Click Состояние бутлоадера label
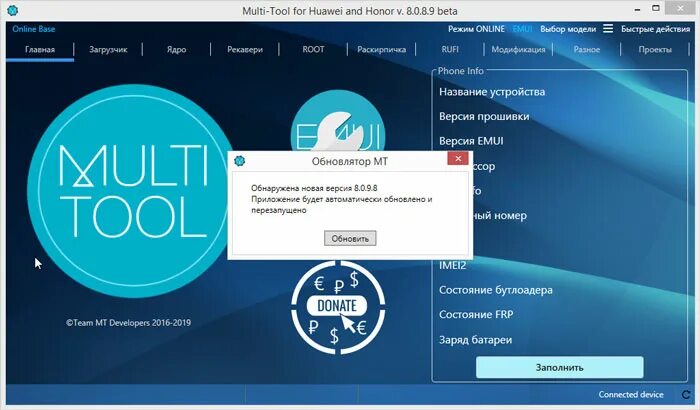Viewport: 700px width, 410px height. 496,290
